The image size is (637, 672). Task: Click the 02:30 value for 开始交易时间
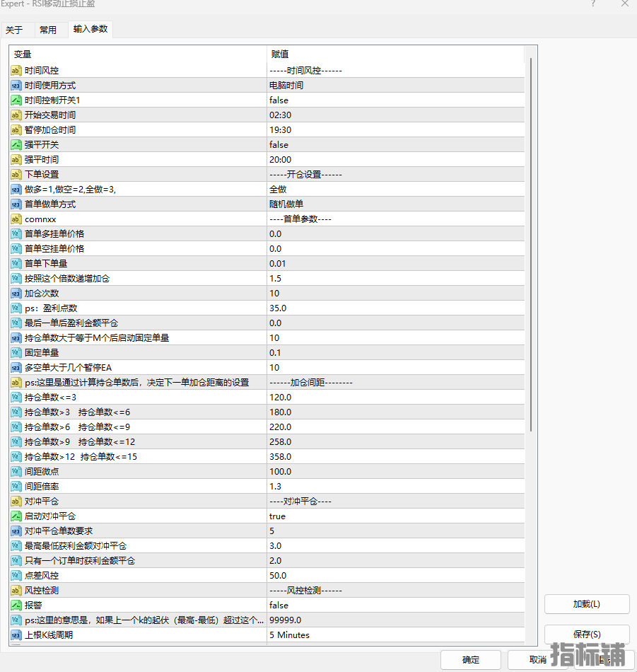[x=280, y=115]
